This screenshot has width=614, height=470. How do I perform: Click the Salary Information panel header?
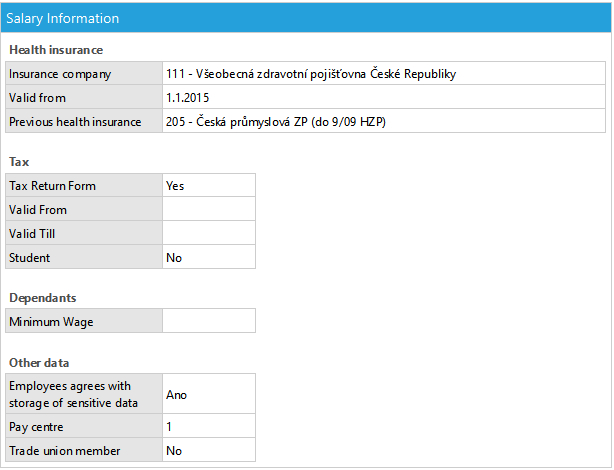pos(306,18)
